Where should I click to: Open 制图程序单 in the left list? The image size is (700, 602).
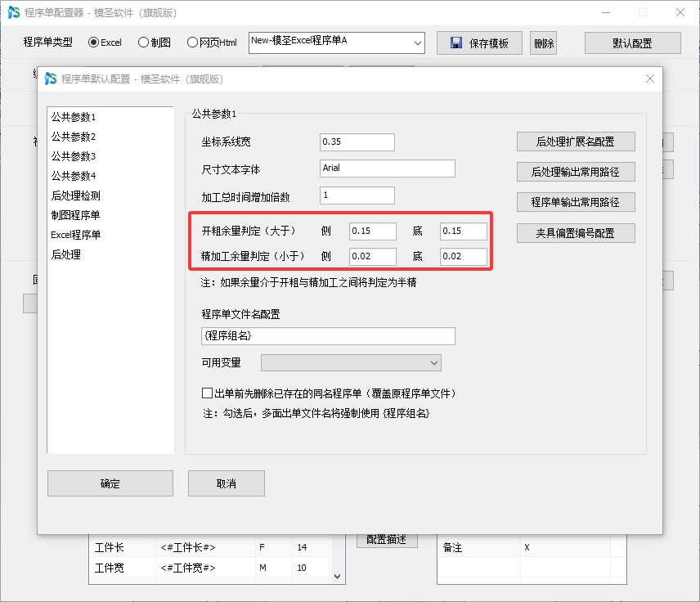(x=76, y=215)
